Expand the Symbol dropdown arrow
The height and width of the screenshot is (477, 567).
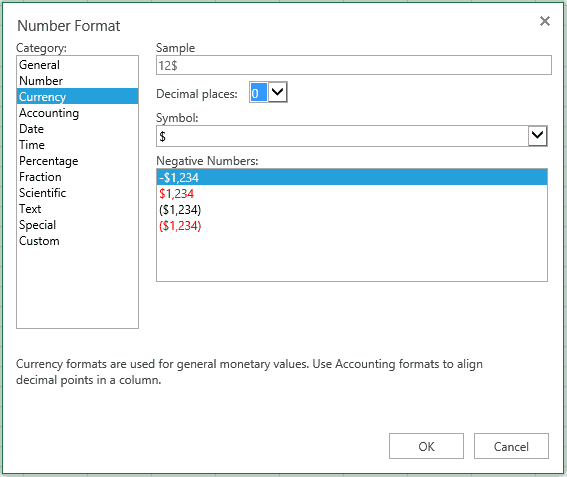[x=537, y=136]
